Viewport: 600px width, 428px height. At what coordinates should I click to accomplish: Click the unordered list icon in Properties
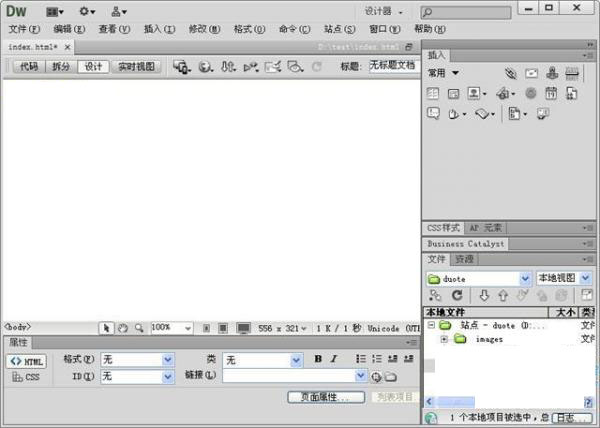click(361, 359)
